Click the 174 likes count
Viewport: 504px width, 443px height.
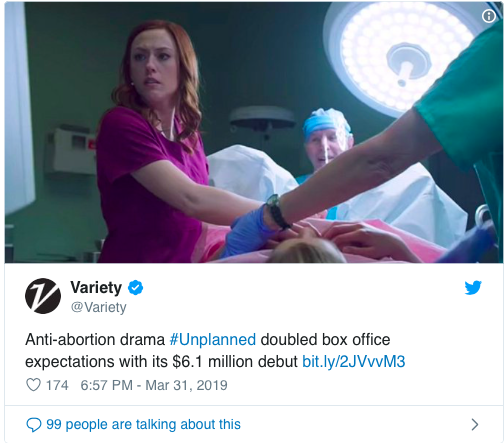(57, 385)
